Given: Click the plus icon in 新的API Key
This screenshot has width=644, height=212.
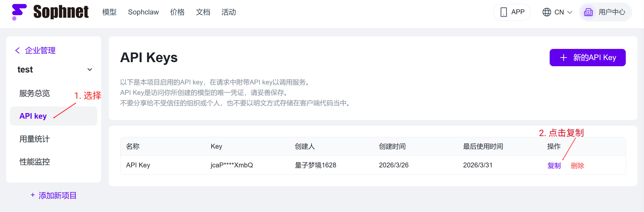Looking at the screenshot, I should click(x=563, y=58).
